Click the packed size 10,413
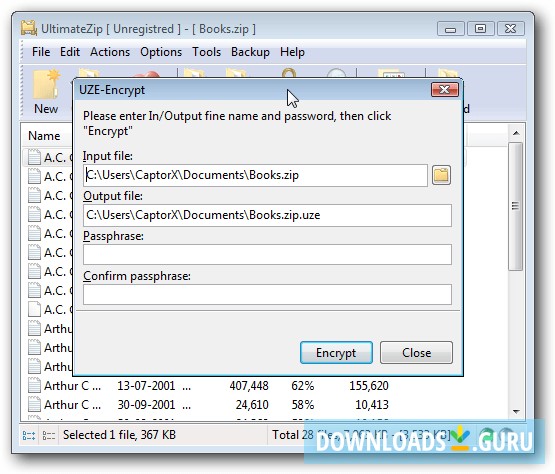555x474 pixels. (x=372, y=405)
